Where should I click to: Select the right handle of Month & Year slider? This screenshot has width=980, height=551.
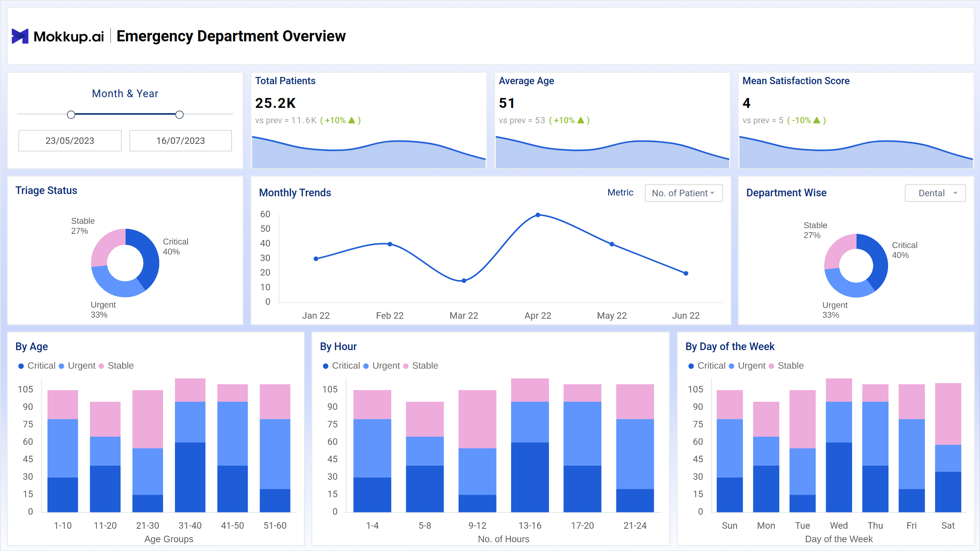coord(180,115)
